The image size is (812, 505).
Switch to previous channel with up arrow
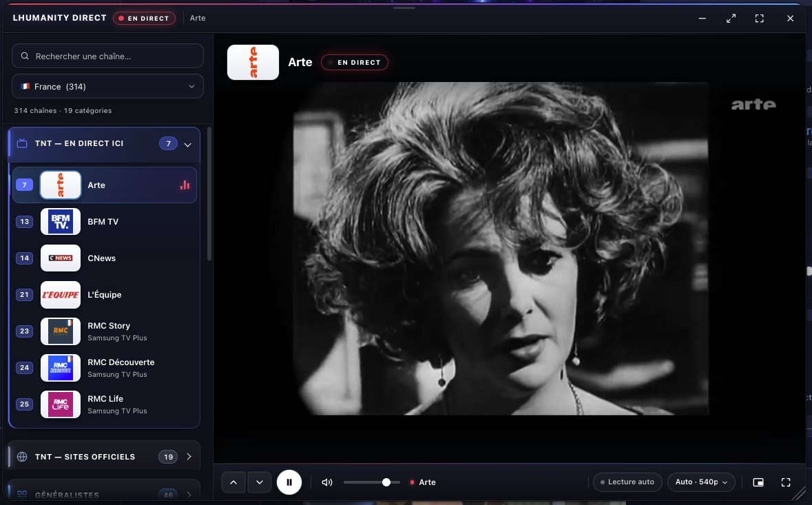(x=233, y=482)
